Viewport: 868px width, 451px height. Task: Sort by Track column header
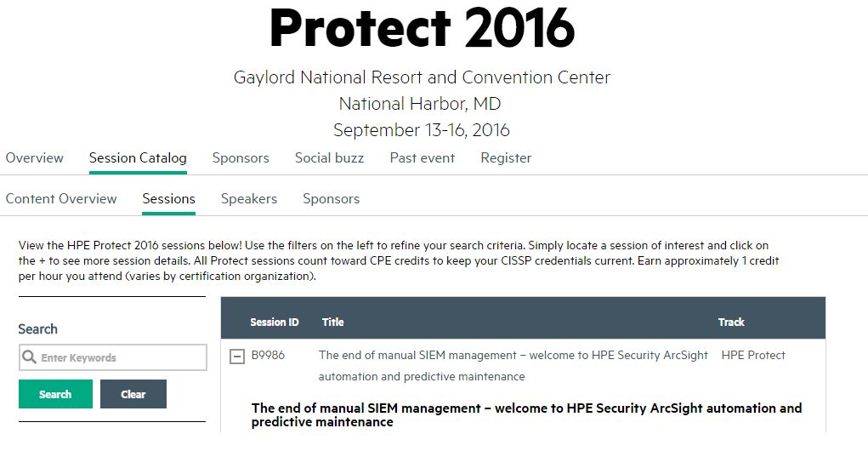coord(731,322)
